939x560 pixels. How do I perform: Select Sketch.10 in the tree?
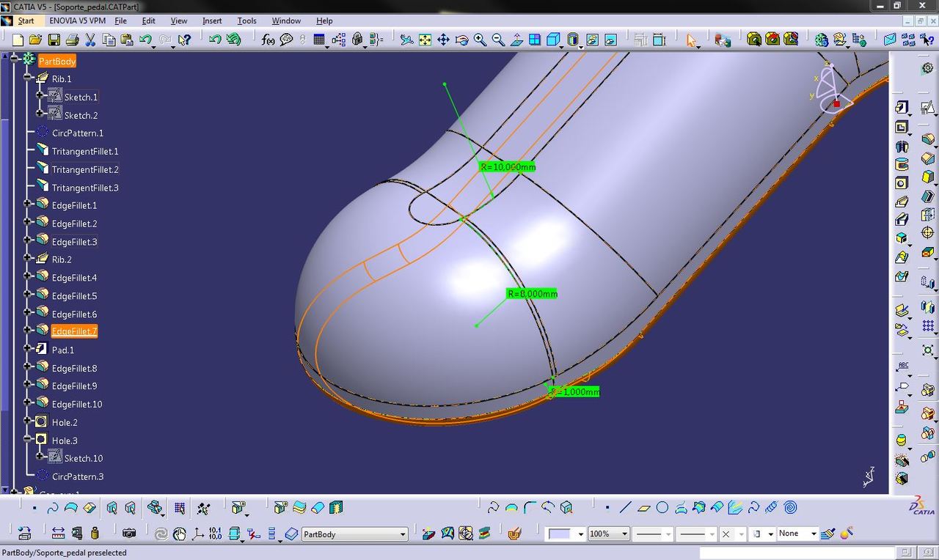click(x=84, y=458)
